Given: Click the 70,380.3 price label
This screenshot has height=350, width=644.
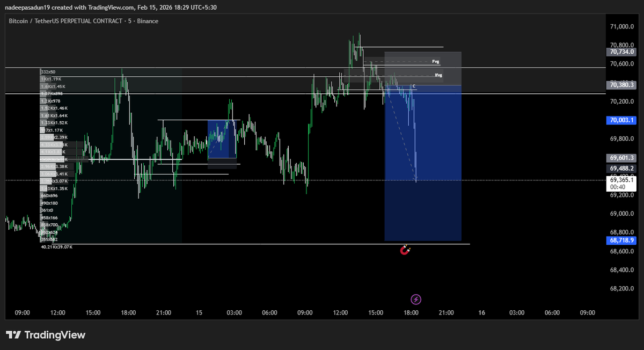Looking at the screenshot, I should (x=622, y=85).
